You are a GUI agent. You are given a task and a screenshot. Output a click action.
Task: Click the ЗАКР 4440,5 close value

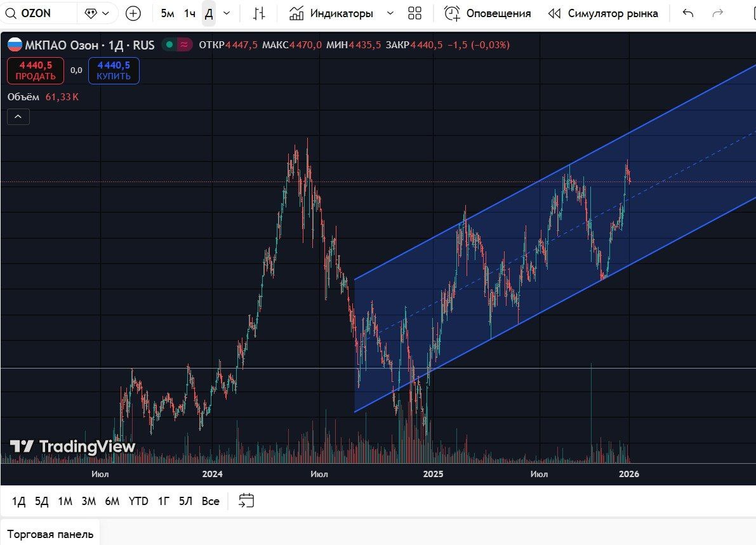[x=414, y=45]
